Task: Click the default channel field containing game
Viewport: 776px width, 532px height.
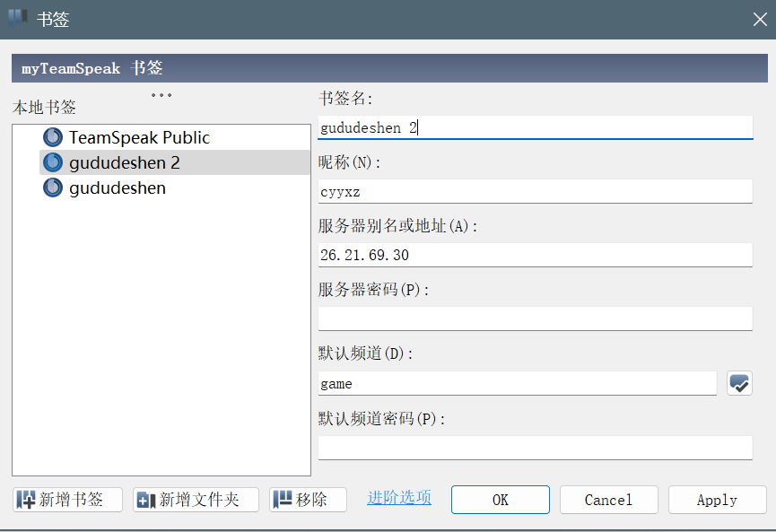Action: [520, 383]
